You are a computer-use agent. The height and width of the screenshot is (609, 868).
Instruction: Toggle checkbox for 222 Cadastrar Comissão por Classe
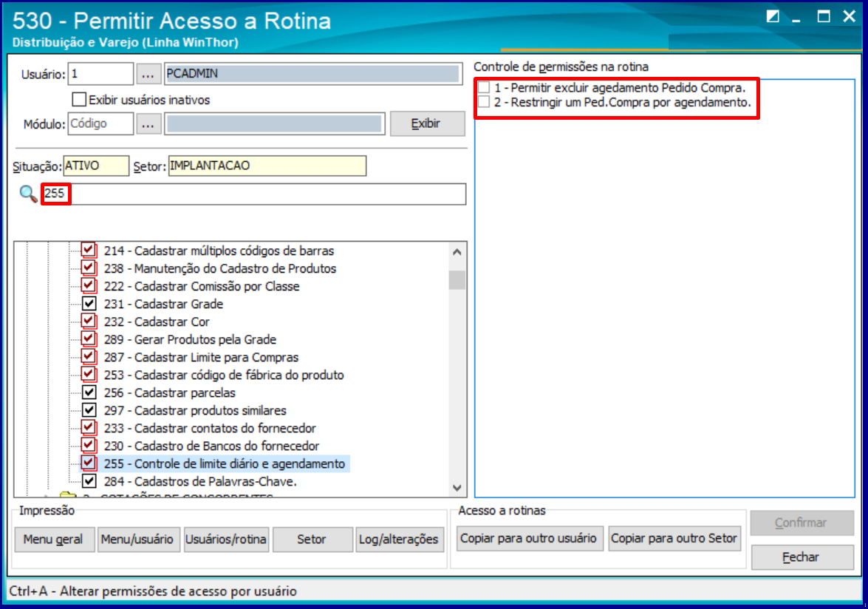[x=89, y=286]
